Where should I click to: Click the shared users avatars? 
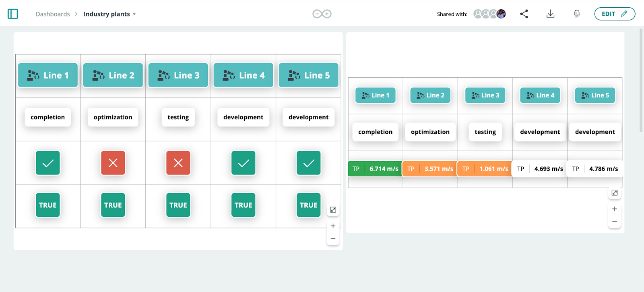[x=489, y=14]
